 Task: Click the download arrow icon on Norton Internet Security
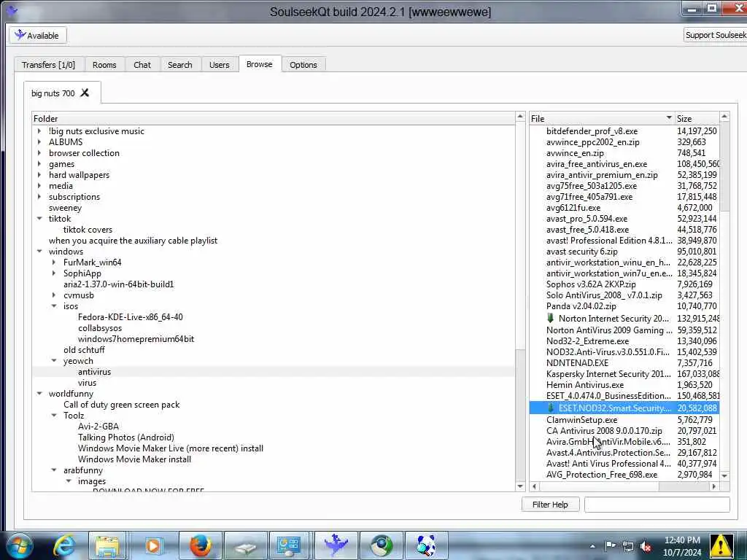[550, 318]
